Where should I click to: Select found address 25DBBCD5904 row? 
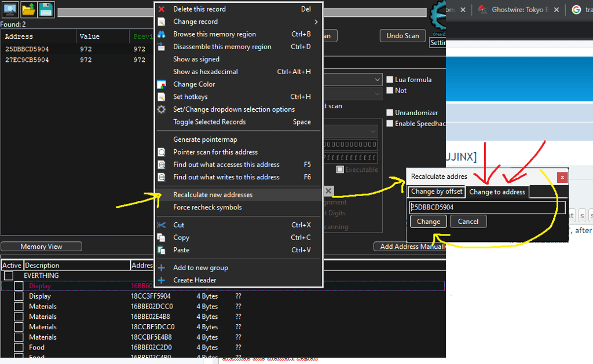[77, 49]
